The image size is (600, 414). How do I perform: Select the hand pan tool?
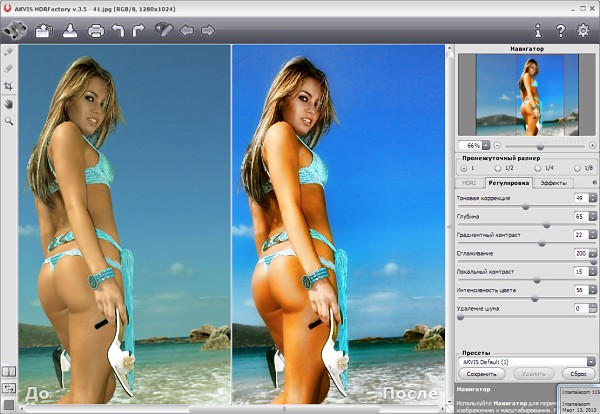(9, 103)
